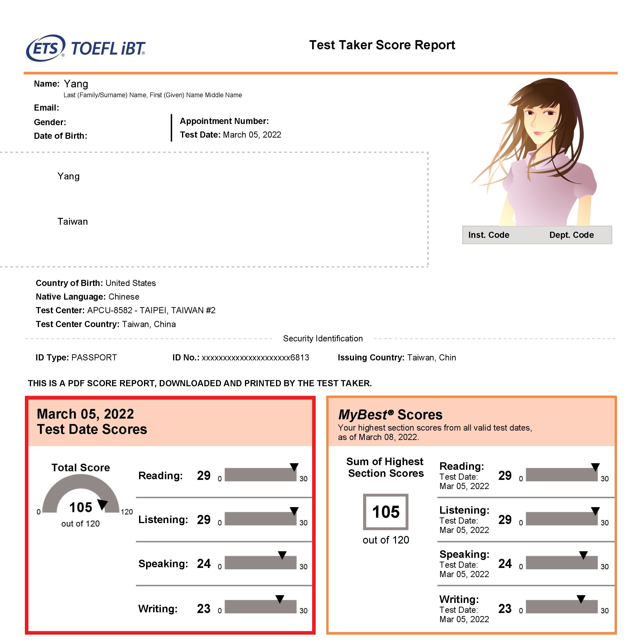Click the ETS TOEFL iBT logo

point(86,48)
